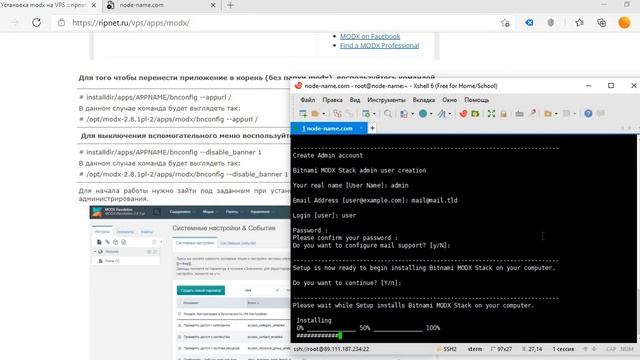
Task: Click the session Properties icon in Xshell toolbar
Action: [366, 113]
